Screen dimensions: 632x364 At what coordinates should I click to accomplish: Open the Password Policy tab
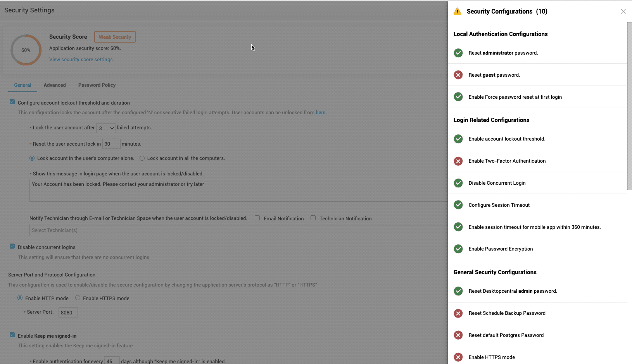(x=97, y=85)
